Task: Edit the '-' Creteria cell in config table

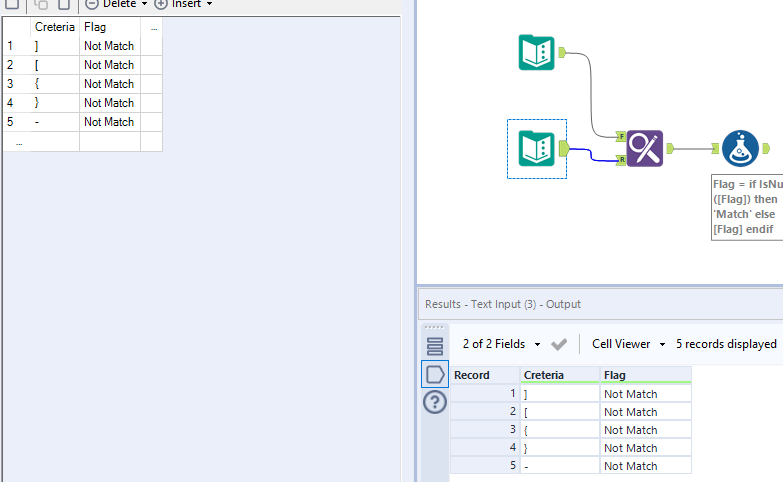Action: coord(55,122)
